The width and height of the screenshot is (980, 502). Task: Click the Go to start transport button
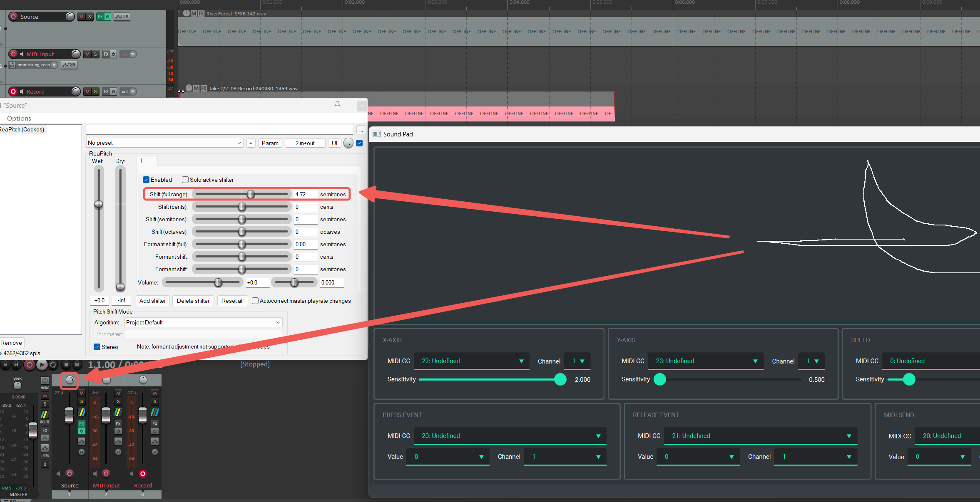click(x=5, y=365)
